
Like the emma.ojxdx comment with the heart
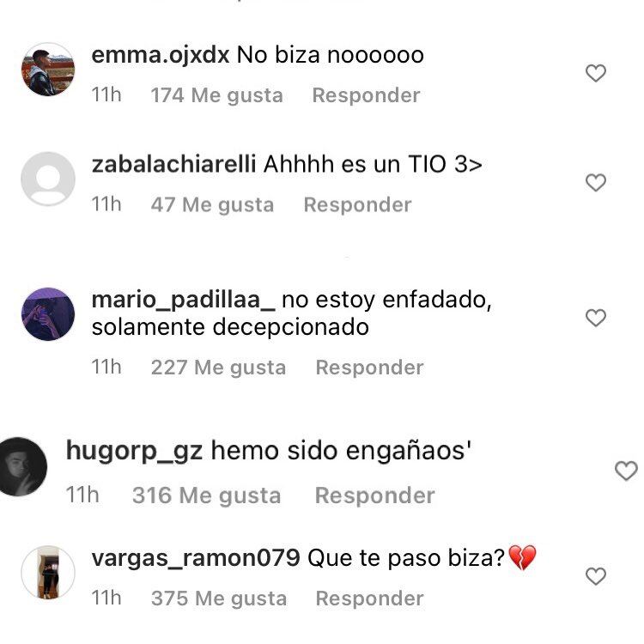[x=596, y=74]
